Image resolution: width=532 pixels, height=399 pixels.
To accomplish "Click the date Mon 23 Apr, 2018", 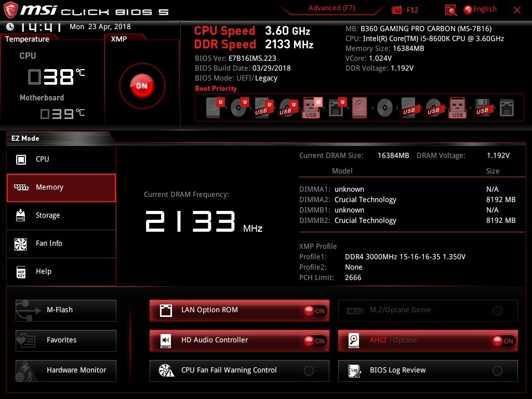I will click(x=100, y=26).
